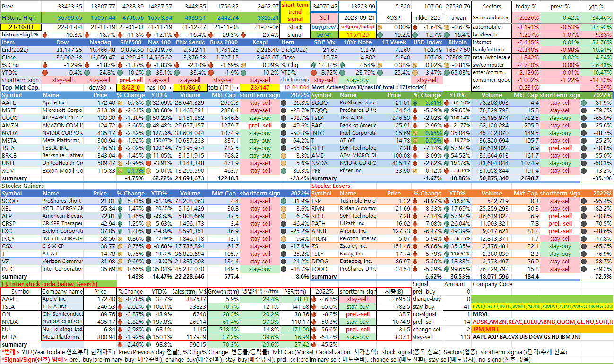Click the Stocks: Gainers heading
The image size is (614, 364).
point(23,186)
